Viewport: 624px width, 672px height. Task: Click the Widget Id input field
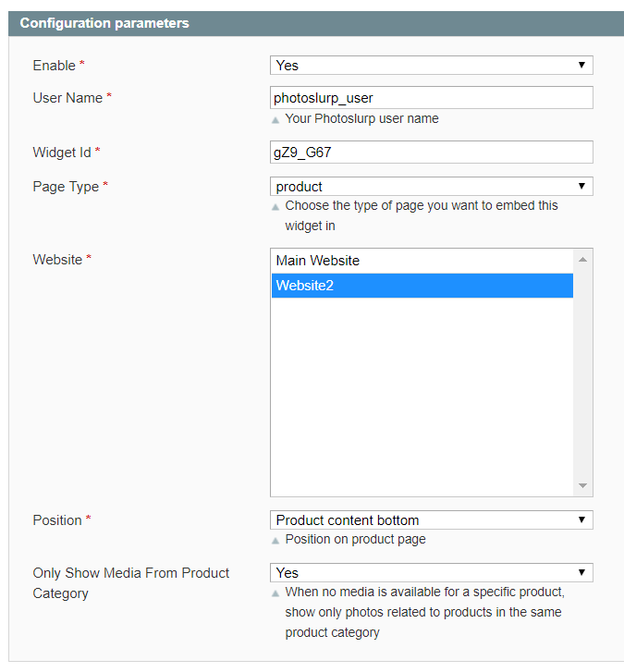[x=431, y=153]
